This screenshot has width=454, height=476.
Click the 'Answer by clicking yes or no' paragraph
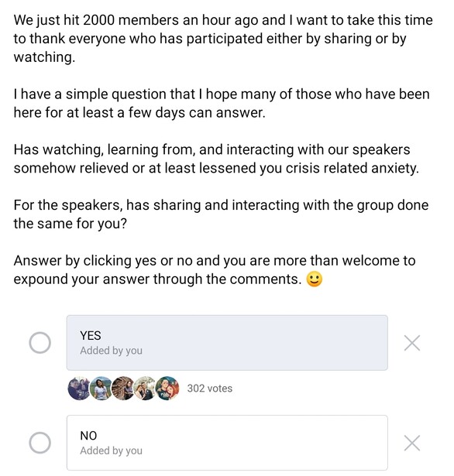[215, 270]
